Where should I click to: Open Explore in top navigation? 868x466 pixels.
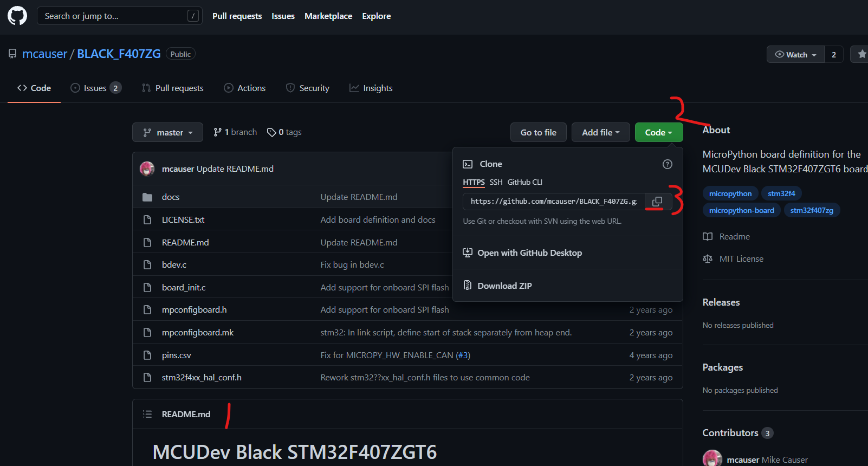377,16
